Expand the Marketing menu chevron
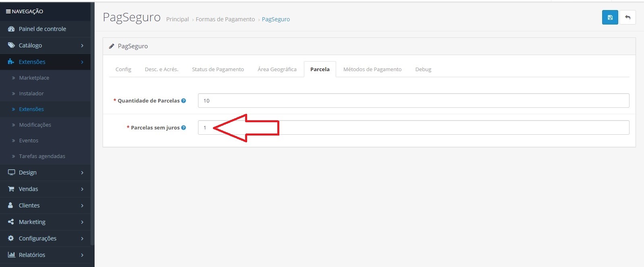Viewport: 644px width, 267px height. tap(82, 222)
